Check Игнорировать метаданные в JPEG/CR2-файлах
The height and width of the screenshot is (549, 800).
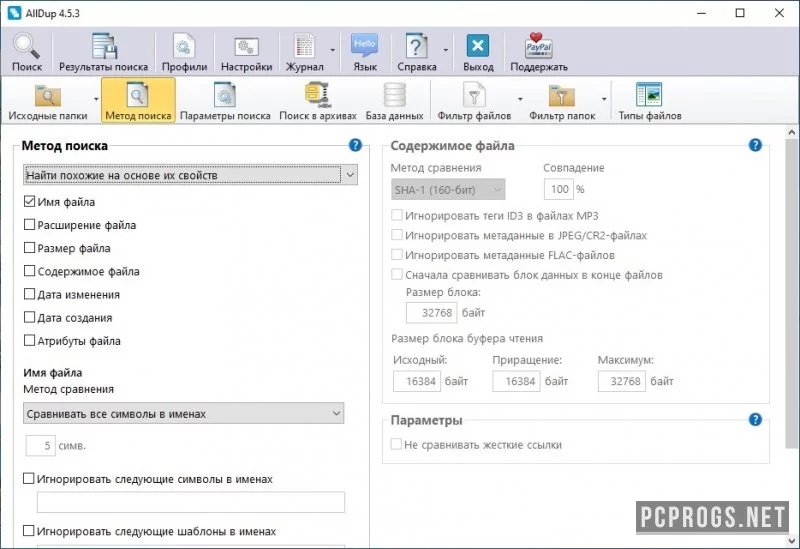click(396, 235)
